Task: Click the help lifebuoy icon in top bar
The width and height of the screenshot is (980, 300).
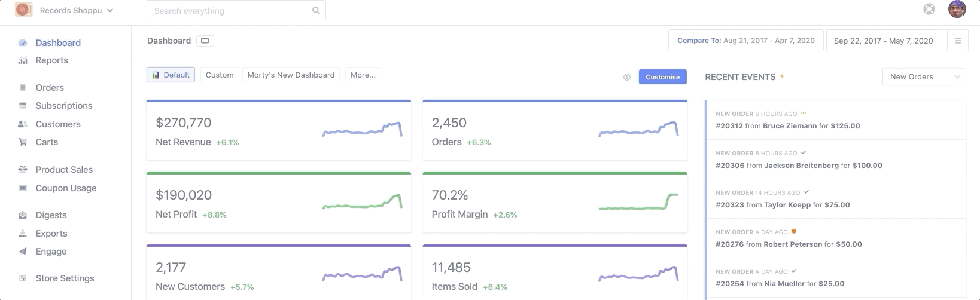Action: tap(929, 9)
